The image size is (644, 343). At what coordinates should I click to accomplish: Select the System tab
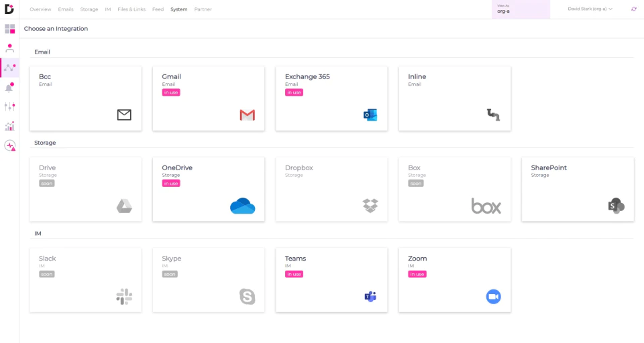(178, 9)
